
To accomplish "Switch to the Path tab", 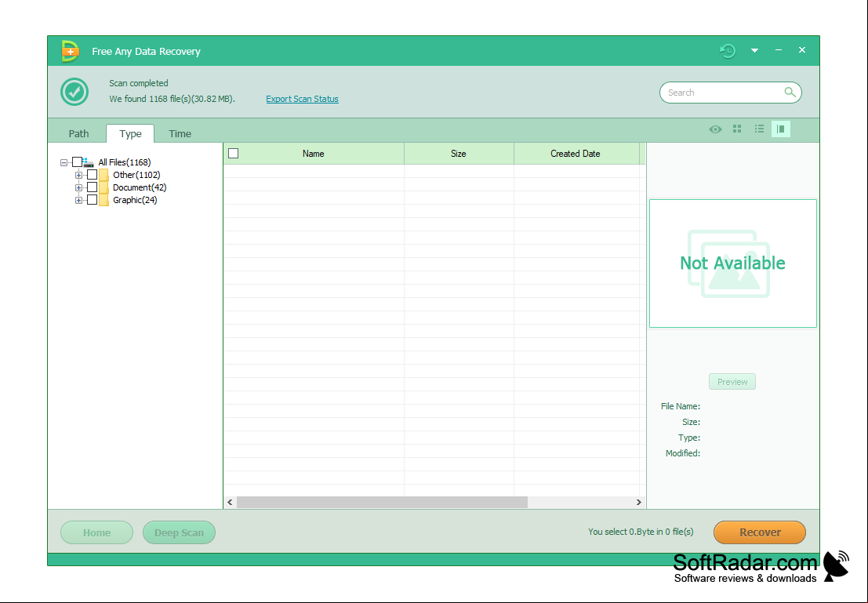I will 78,133.
